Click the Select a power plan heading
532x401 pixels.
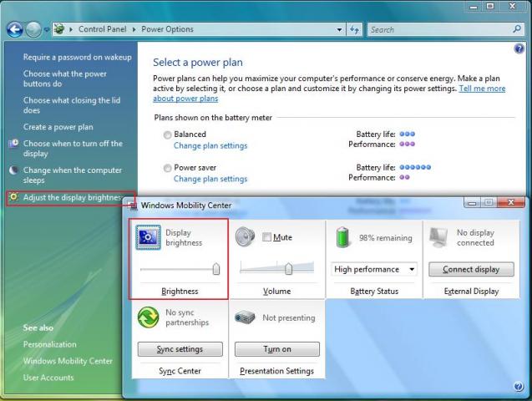click(198, 63)
